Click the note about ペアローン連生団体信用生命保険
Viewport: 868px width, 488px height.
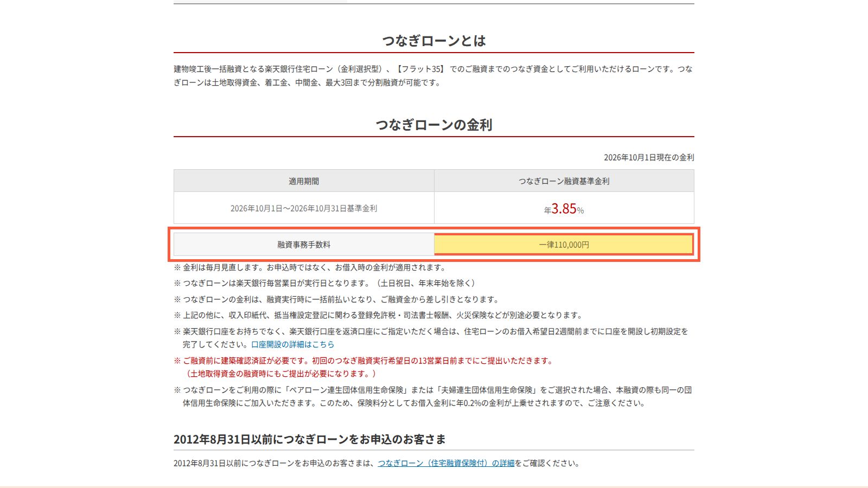pyautogui.click(x=433, y=396)
